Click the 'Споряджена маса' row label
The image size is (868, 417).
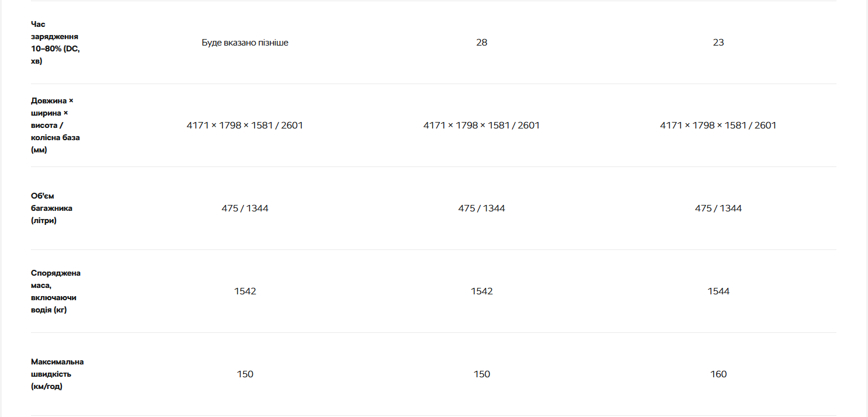point(55,291)
